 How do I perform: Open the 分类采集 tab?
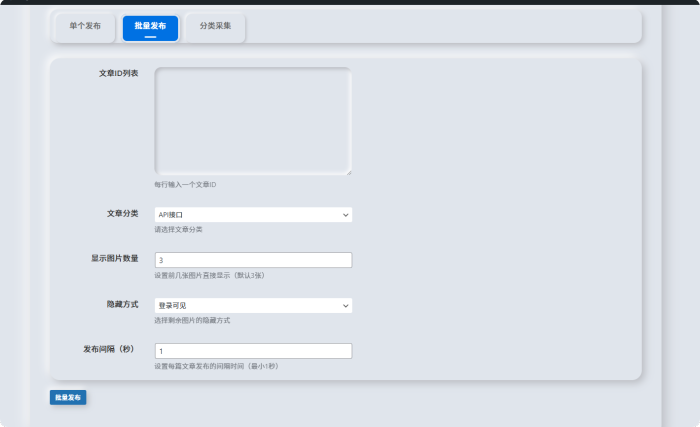[x=215, y=26]
